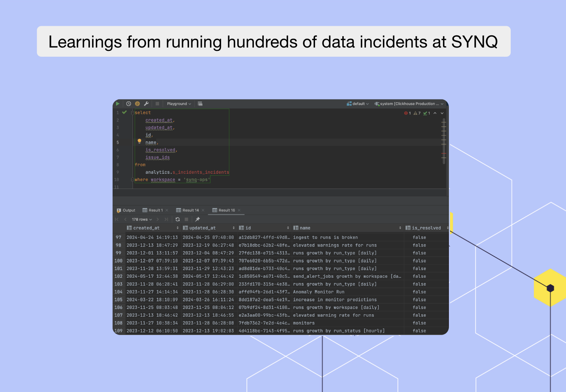Sort by the id column arrows
This screenshot has width=566, height=392.
(288, 228)
